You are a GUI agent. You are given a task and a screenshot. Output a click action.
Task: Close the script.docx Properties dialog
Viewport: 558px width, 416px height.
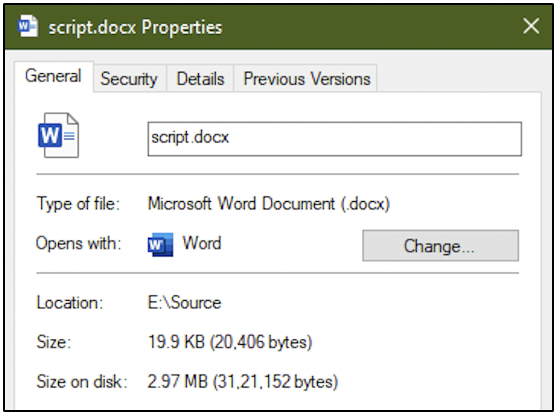point(531,26)
